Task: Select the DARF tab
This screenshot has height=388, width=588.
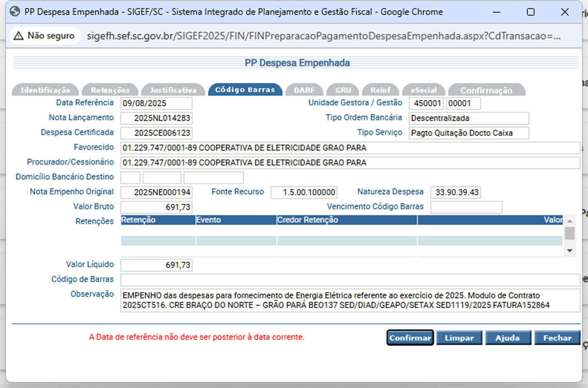Action: click(x=304, y=90)
